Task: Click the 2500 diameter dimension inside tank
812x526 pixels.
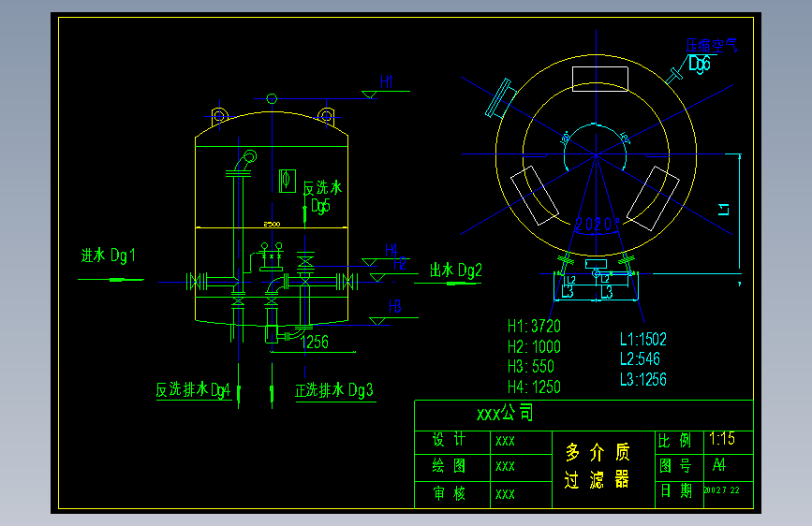Action: point(272,225)
